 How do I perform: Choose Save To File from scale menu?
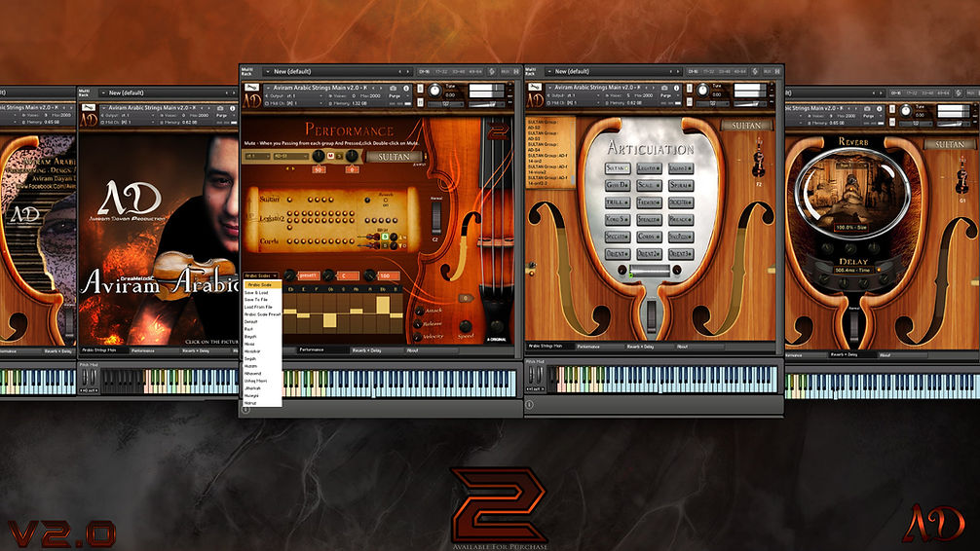pyautogui.click(x=255, y=300)
